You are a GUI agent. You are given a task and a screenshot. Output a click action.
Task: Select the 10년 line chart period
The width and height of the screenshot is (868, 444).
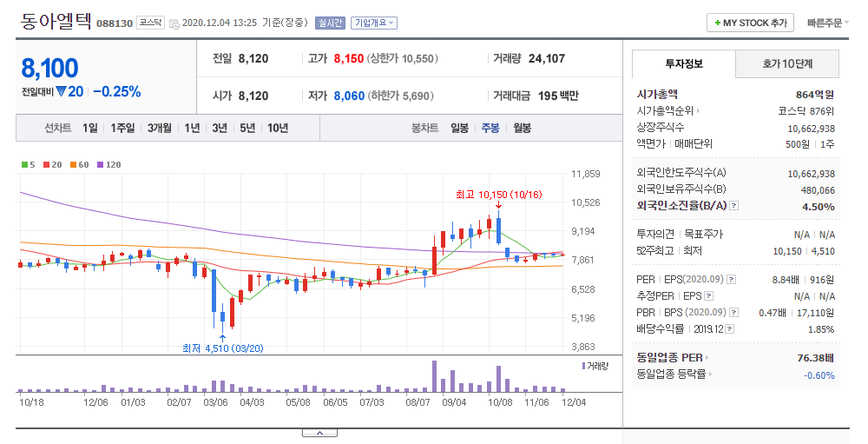tap(278, 128)
